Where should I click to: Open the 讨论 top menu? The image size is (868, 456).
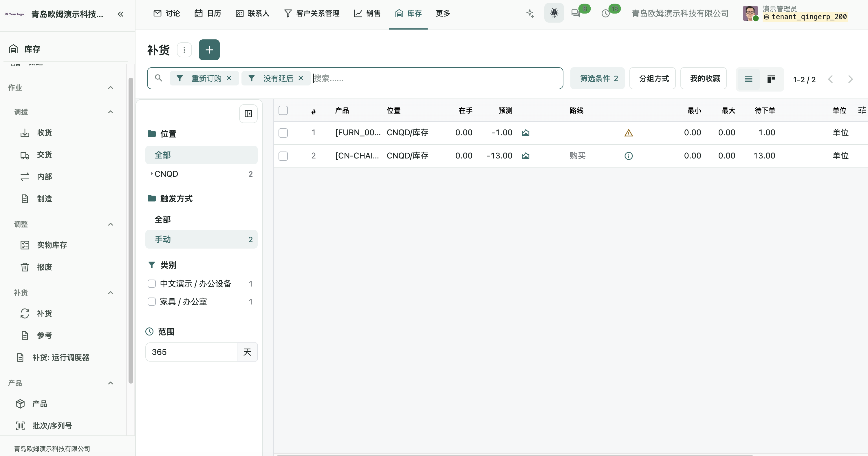point(167,13)
